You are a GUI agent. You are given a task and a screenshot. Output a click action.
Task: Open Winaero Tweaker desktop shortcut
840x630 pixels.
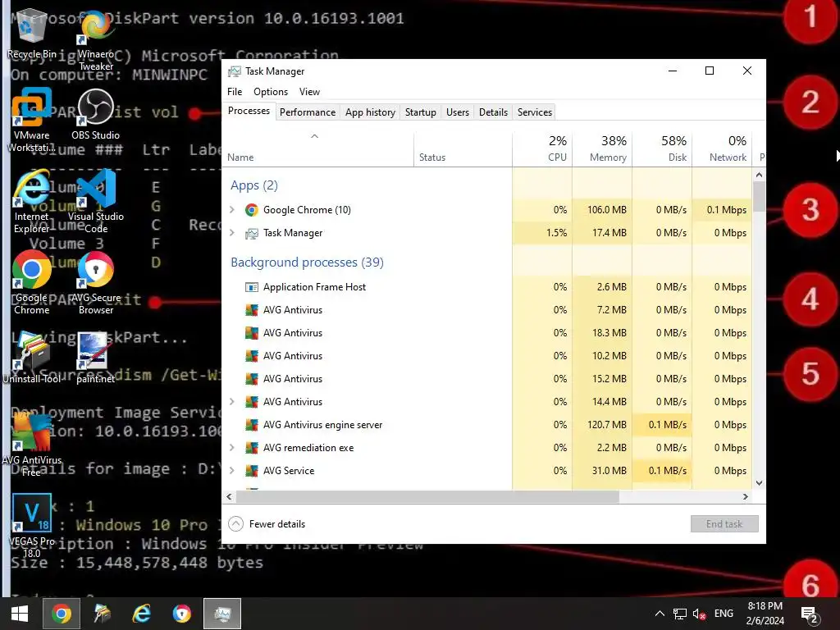pos(96,40)
